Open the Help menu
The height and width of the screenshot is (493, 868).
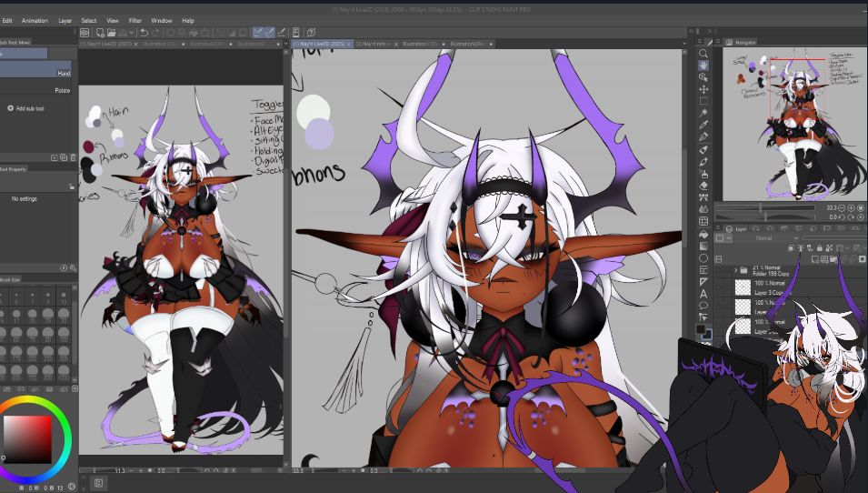[188, 21]
